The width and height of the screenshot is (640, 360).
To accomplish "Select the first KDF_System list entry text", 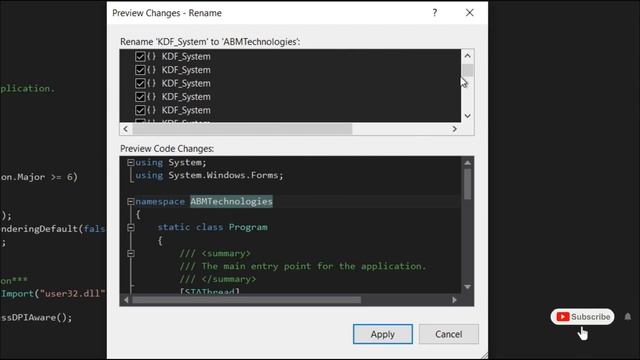I will 186,57.
